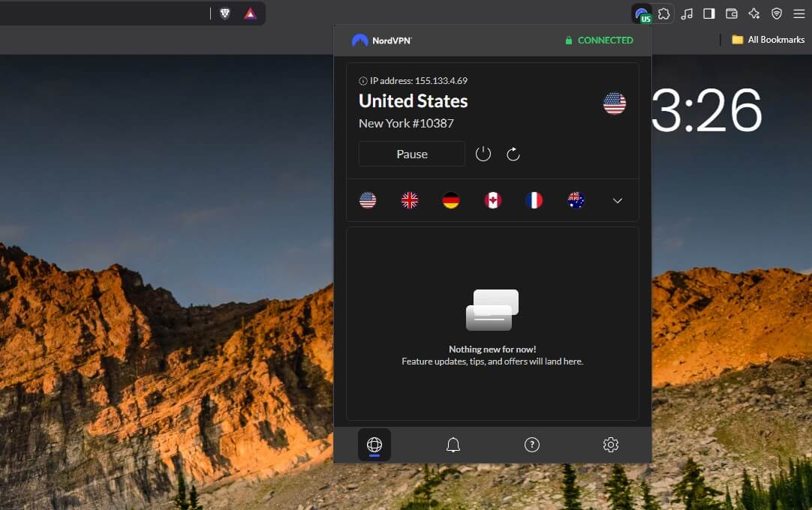Toggle the browser sidebar panel

708,13
